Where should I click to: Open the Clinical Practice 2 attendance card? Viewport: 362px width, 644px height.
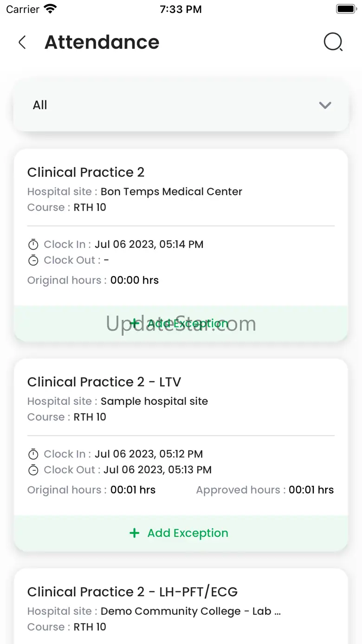[x=86, y=172]
